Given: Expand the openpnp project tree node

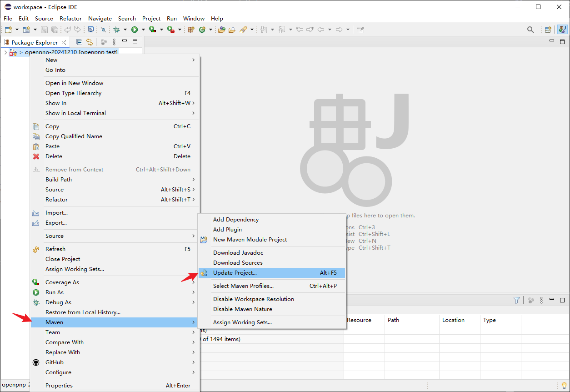Looking at the screenshot, I should click(5, 52).
